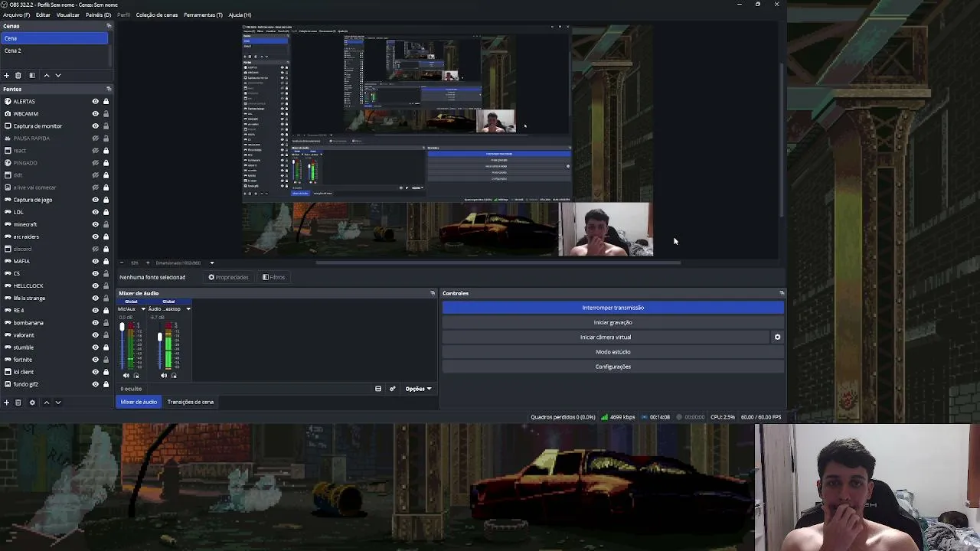The image size is (980, 551).
Task: Move scene down using the arrow
Action: click(x=58, y=75)
